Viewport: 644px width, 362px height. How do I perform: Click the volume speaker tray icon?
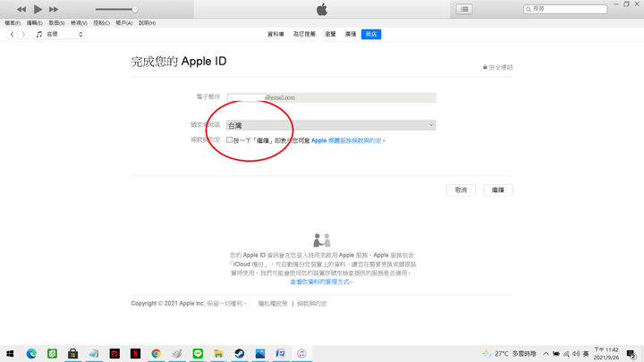point(576,353)
